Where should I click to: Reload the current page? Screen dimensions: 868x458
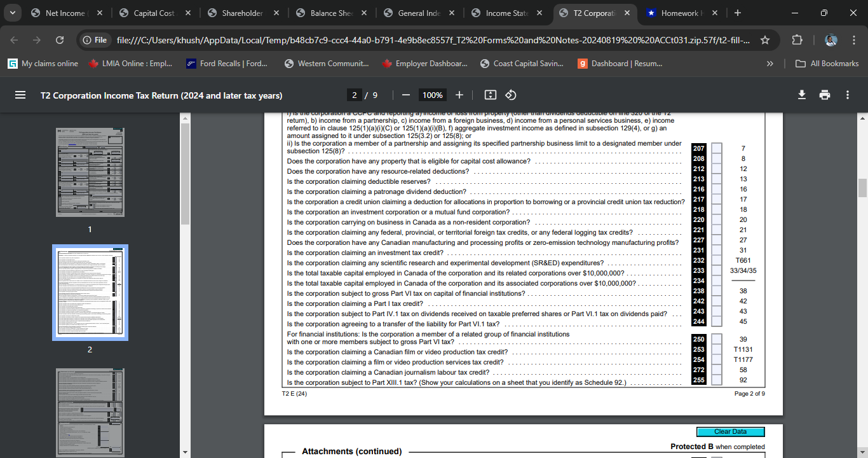click(x=60, y=40)
